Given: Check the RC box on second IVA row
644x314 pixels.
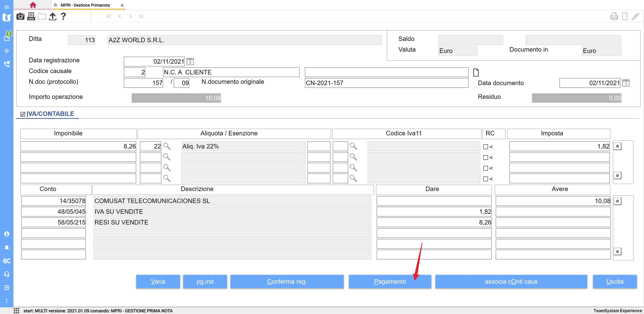Looking at the screenshot, I should 486,158.
